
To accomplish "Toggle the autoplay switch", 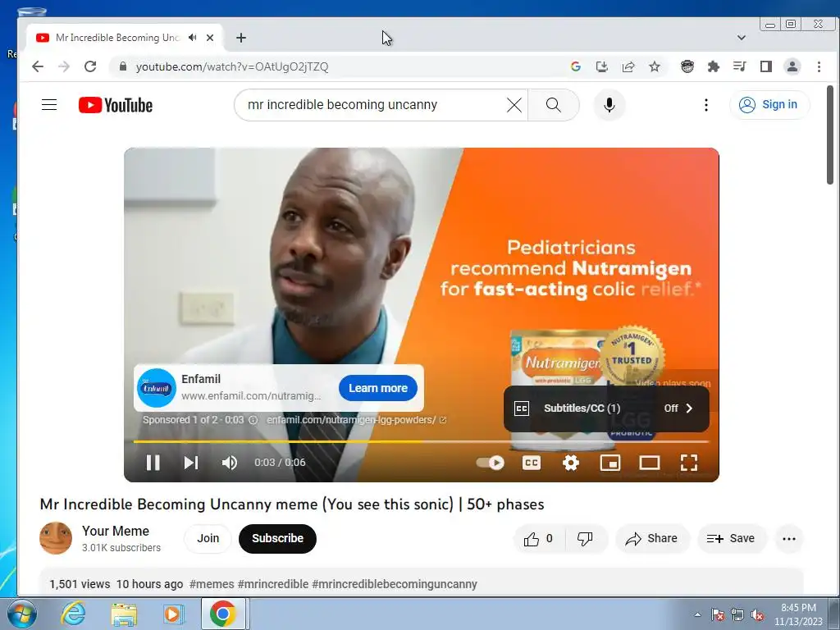I will tap(491, 463).
